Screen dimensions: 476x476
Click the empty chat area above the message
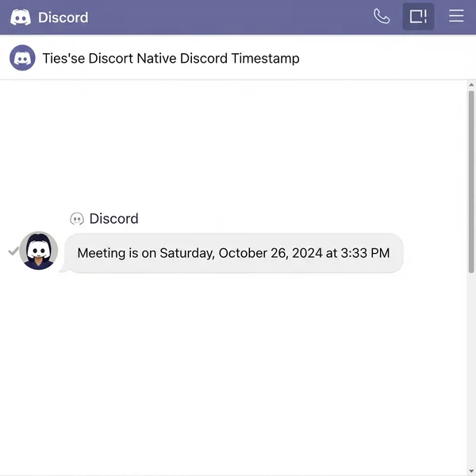(238, 143)
